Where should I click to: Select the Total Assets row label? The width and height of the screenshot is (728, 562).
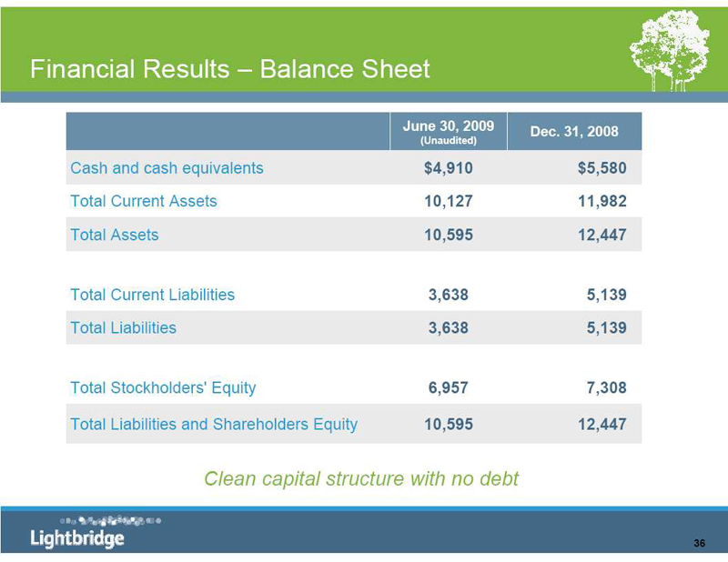pos(114,235)
